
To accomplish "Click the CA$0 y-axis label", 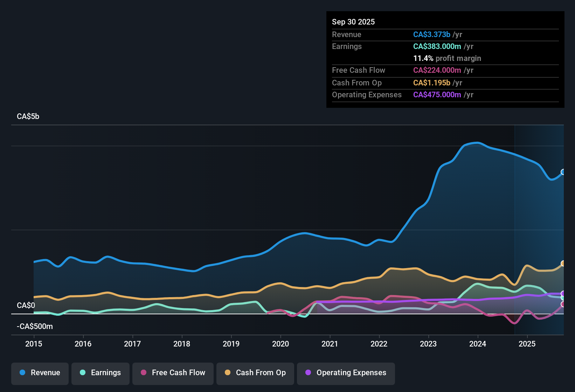I will (x=26, y=306).
